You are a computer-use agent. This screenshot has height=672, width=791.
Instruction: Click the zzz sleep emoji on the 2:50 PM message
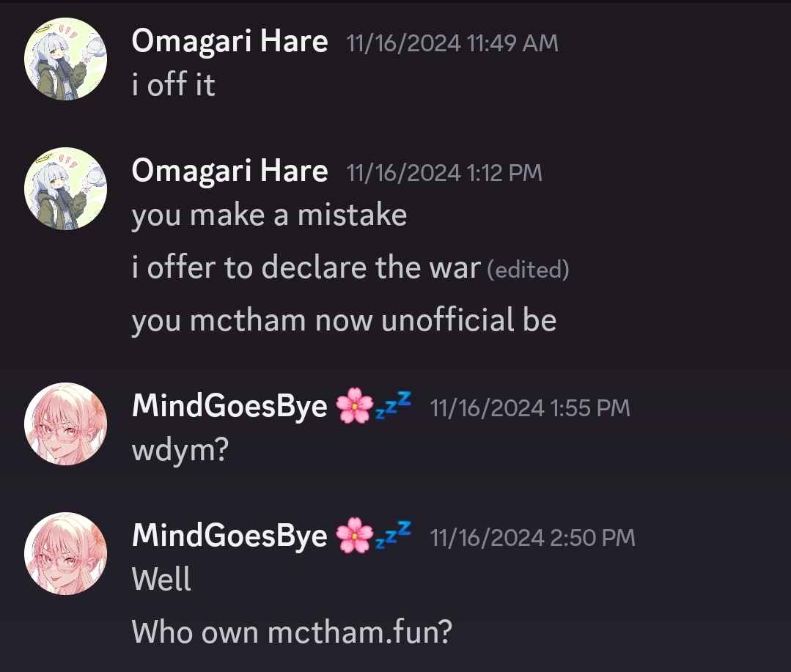(394, 537)
